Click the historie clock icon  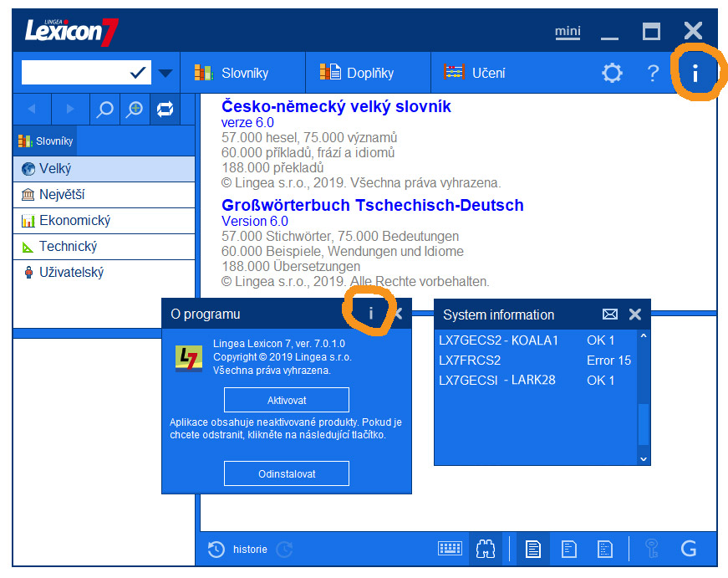click(x=216, y=550)
